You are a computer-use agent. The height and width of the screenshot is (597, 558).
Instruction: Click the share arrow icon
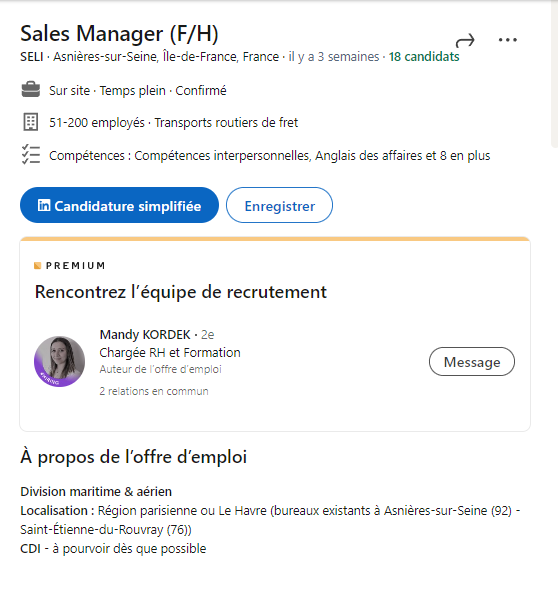465,40
